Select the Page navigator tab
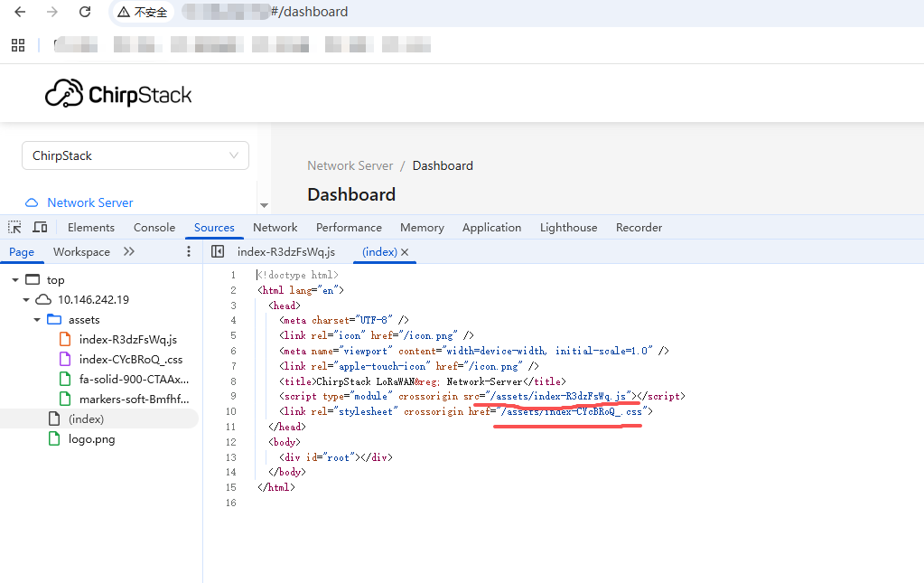 pyautogui.click(x=22, y=251)
